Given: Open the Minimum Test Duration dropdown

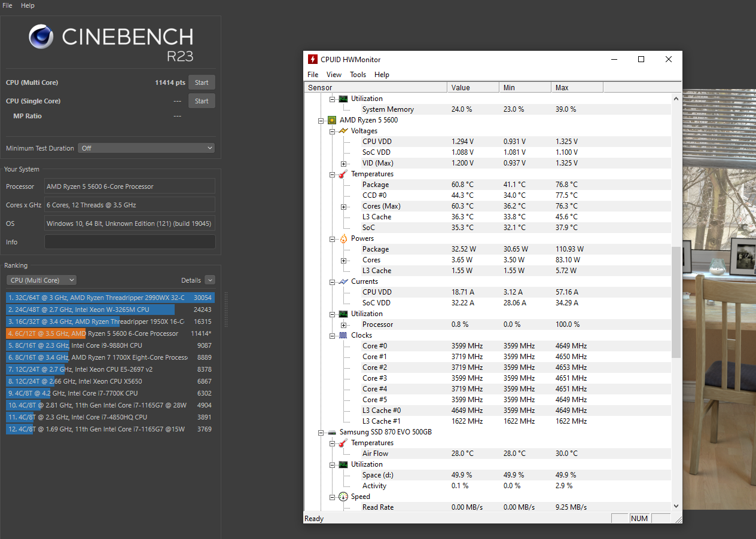Looking at the screenshot, I should point(146,148).
